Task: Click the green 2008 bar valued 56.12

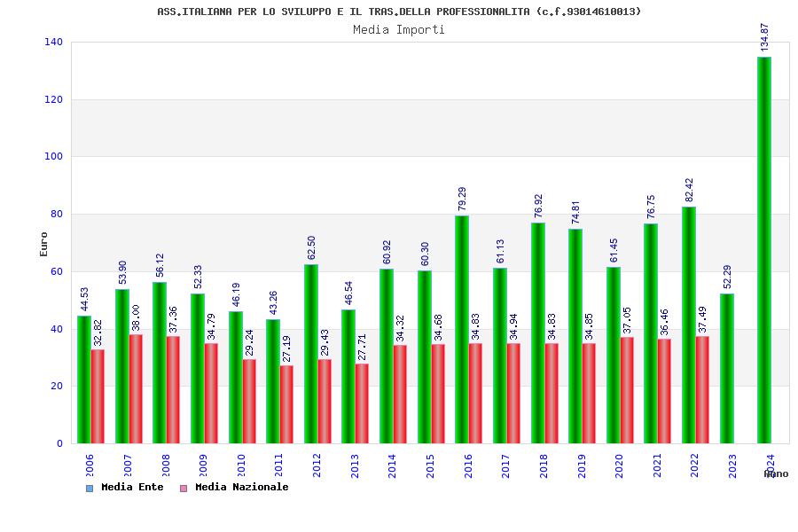Action: (160, 363)
